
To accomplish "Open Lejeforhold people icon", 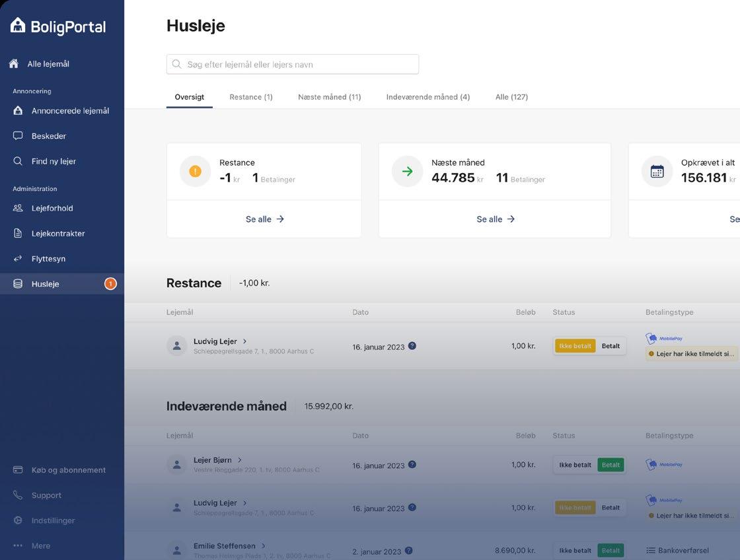I will (x=18, y=208).
